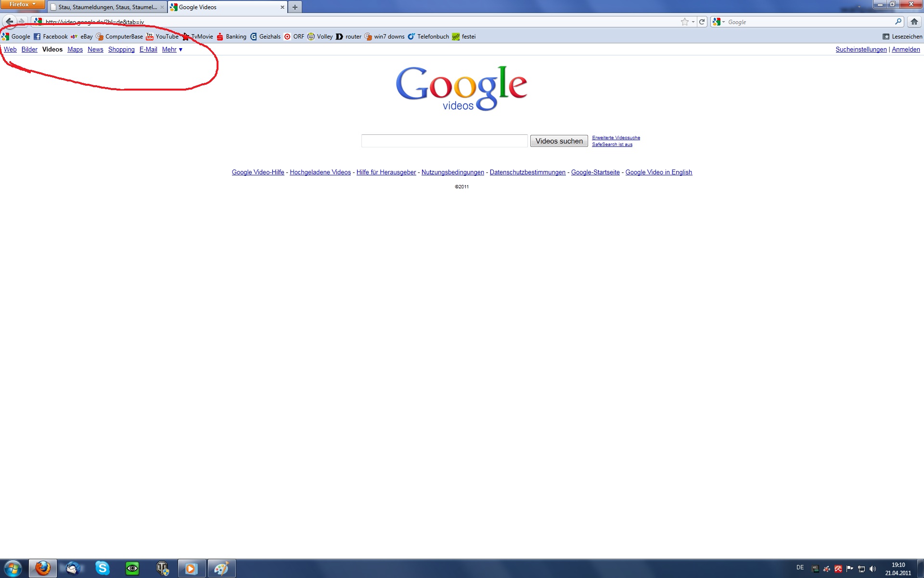Go to the Web search link
Viewport: 924px width, 578px height.
tap(10, 50)
